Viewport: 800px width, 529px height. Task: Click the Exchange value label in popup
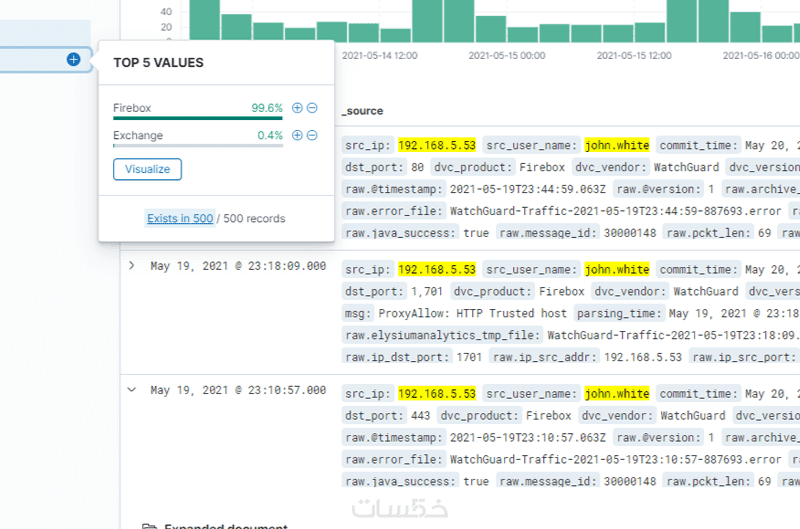coord(138,136)
